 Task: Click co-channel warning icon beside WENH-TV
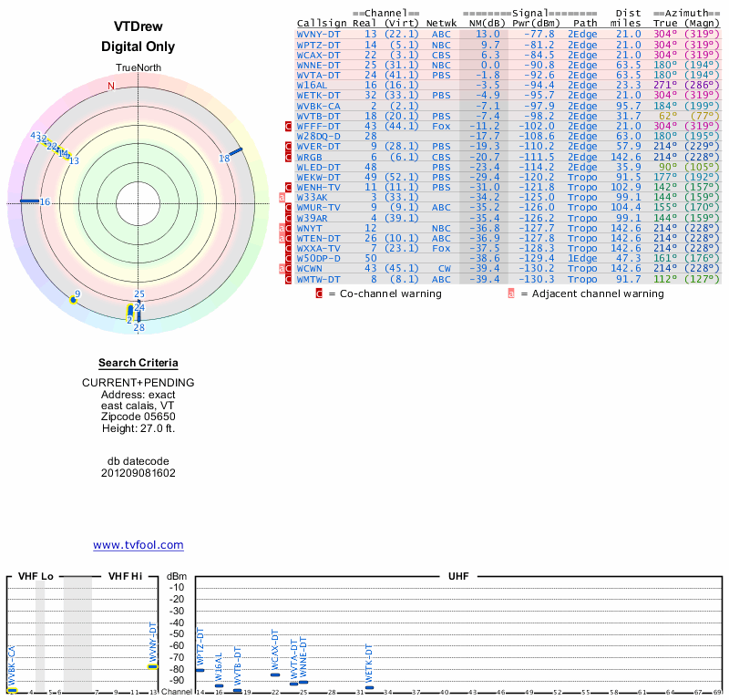click(x=289, y=187)
